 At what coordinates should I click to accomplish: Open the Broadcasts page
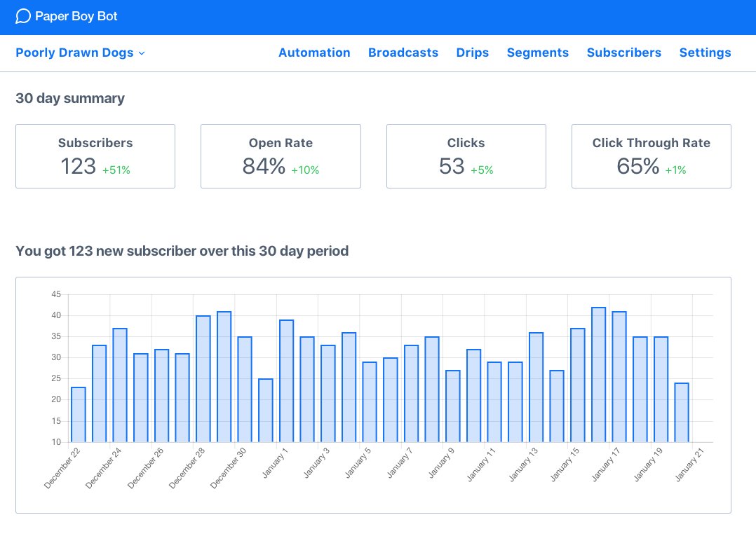click(x=403, y=53)
